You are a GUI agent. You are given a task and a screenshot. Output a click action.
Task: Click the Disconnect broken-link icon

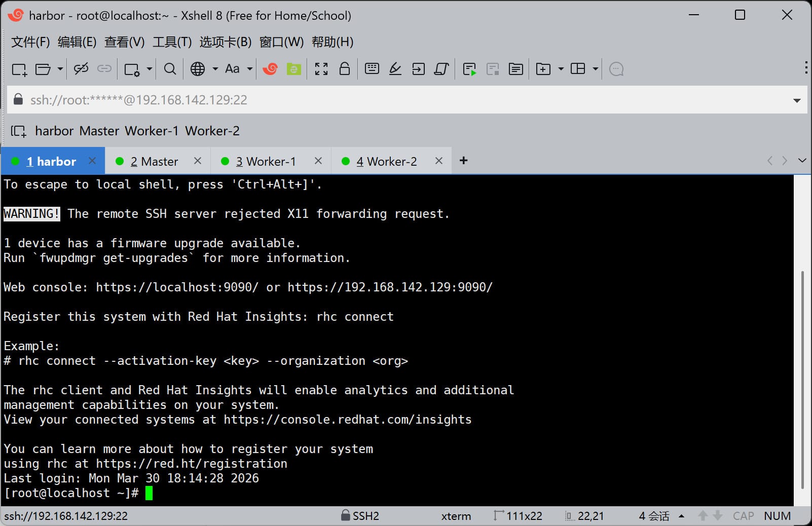81,69
